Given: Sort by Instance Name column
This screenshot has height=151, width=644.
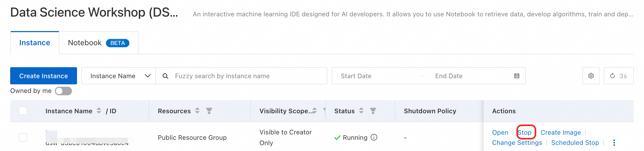Looking at the screenshot, I should click(x=99, y=111).
